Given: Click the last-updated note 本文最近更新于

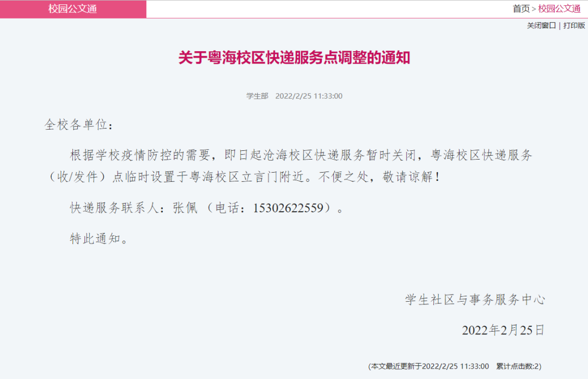Looking at the screenshot, I should (428, 366).
